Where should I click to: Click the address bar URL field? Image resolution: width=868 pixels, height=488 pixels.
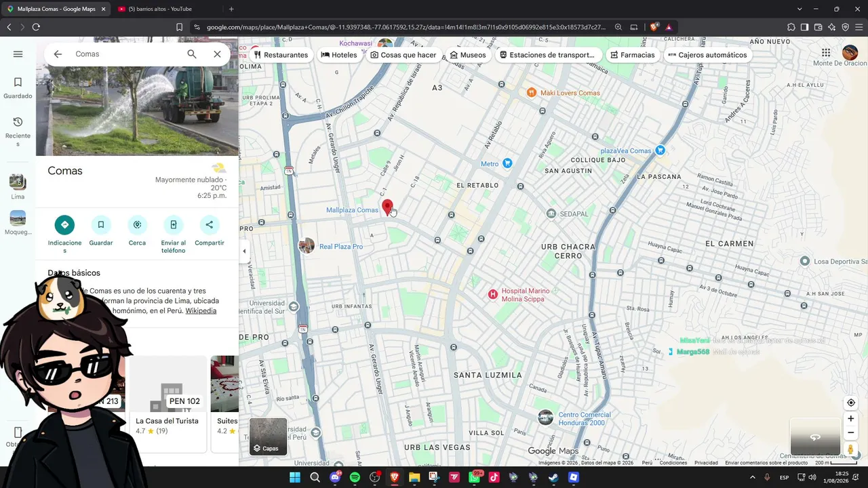pos(406,27)
